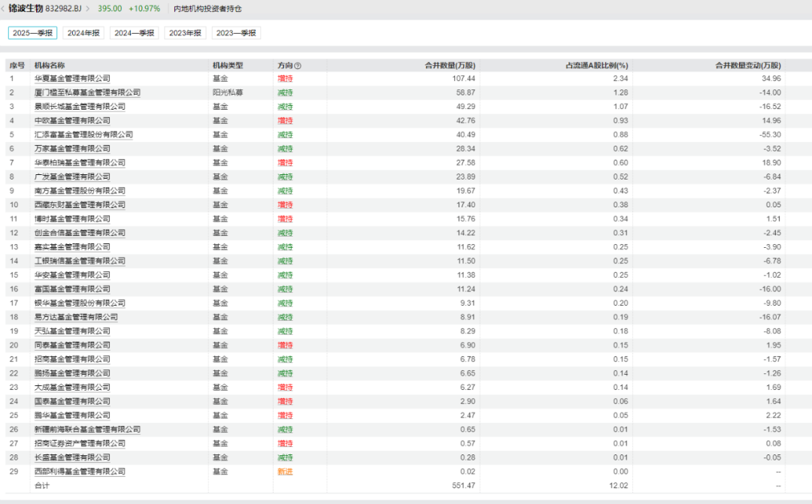Open the 2023年报 tab

coord(185,33)
